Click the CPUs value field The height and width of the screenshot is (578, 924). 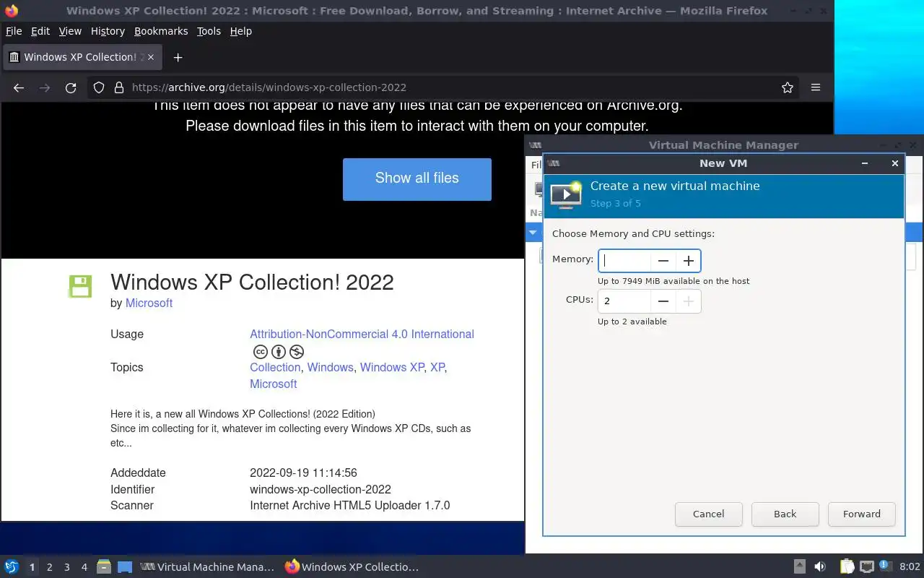point(624,301)
